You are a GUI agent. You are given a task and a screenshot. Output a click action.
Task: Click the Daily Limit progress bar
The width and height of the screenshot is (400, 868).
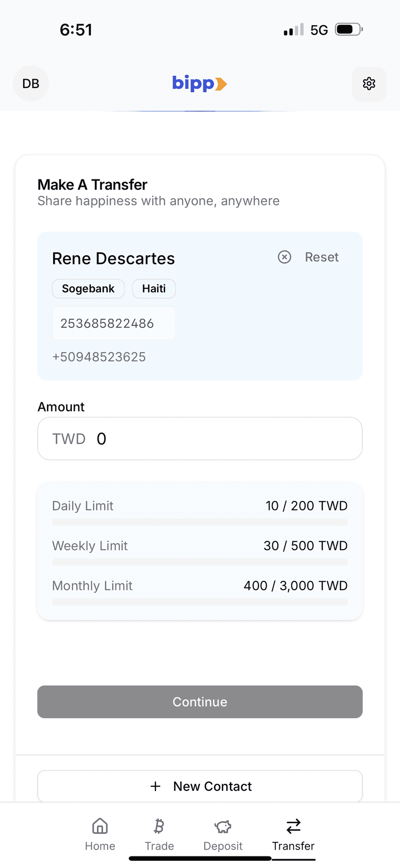coord(200,522)
